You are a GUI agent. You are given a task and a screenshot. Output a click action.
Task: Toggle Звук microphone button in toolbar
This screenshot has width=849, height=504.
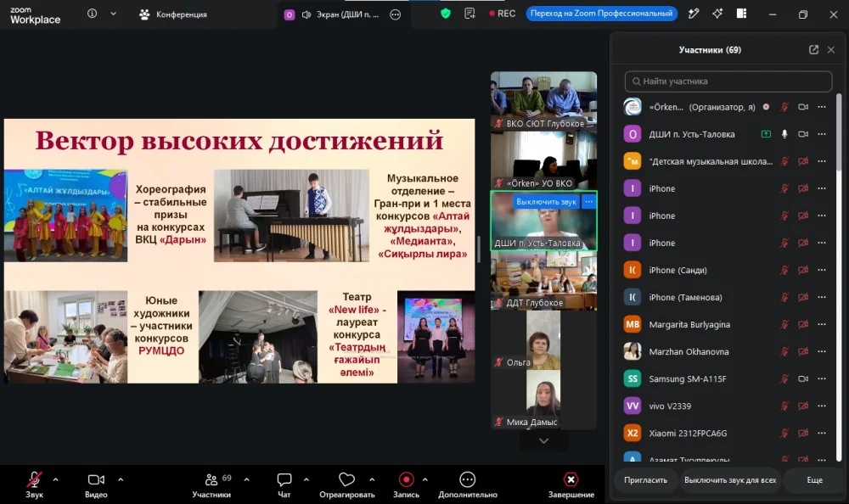point(34,484)
